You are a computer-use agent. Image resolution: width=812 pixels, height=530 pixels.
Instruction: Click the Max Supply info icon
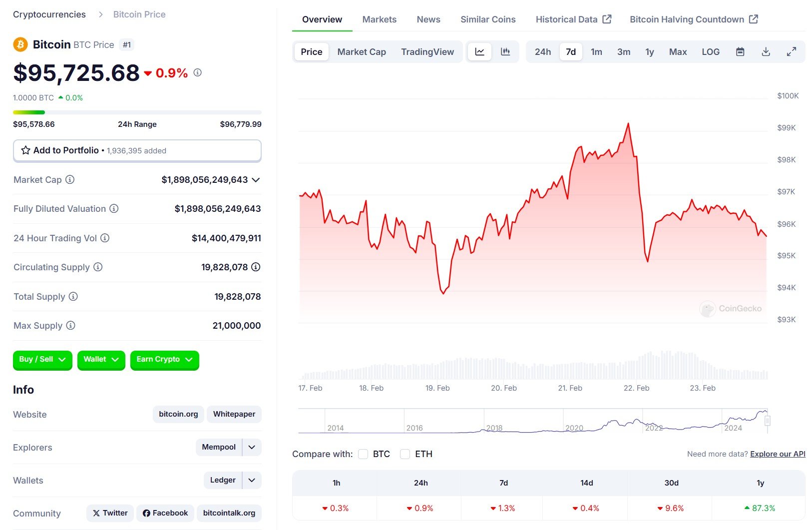[x=71, y=326]
